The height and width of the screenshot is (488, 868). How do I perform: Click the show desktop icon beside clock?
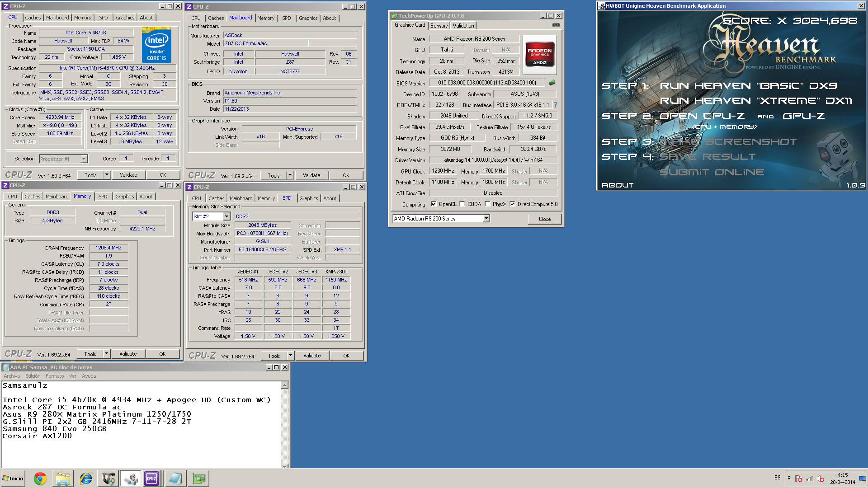pos(863,479)
